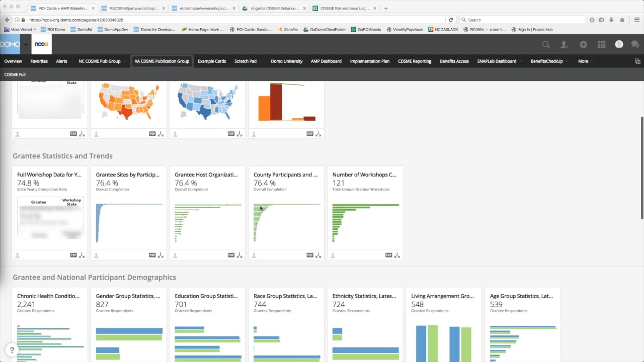Click the icon right of PDP on Grantee Sites card
The height and width of the screenshot is (362, 644).
point(161,255)
